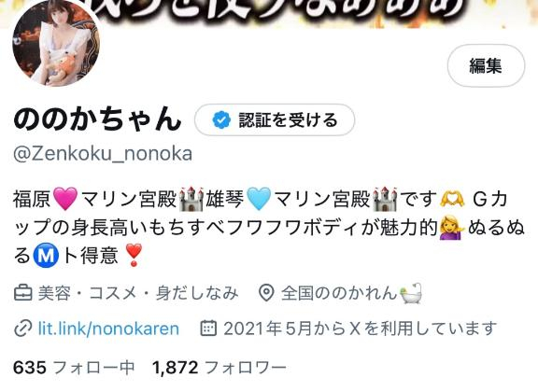Click the bathtub emoji next to location

(x=411, y=293)
